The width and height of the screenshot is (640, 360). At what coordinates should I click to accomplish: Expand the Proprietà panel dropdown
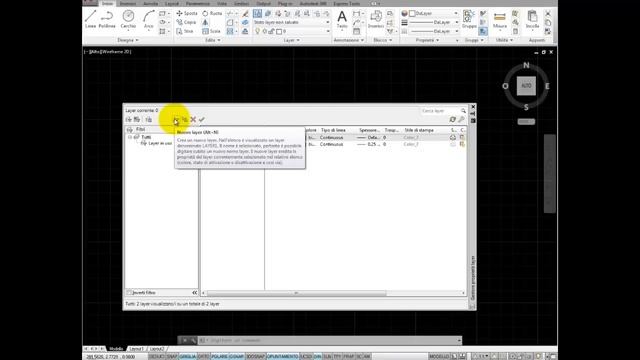428,40
